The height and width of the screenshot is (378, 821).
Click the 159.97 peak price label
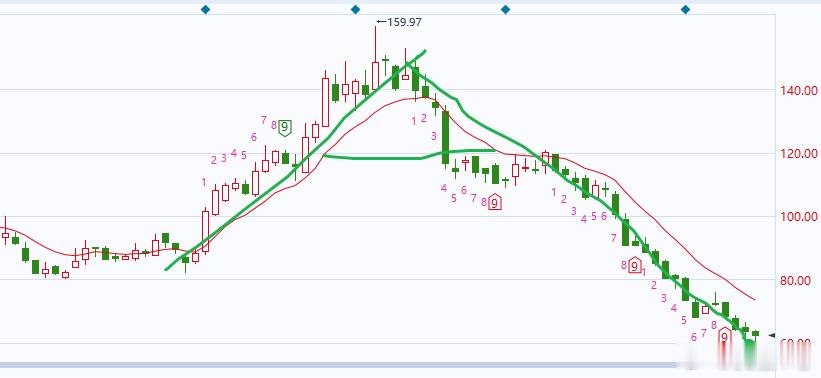pos(404,22)
